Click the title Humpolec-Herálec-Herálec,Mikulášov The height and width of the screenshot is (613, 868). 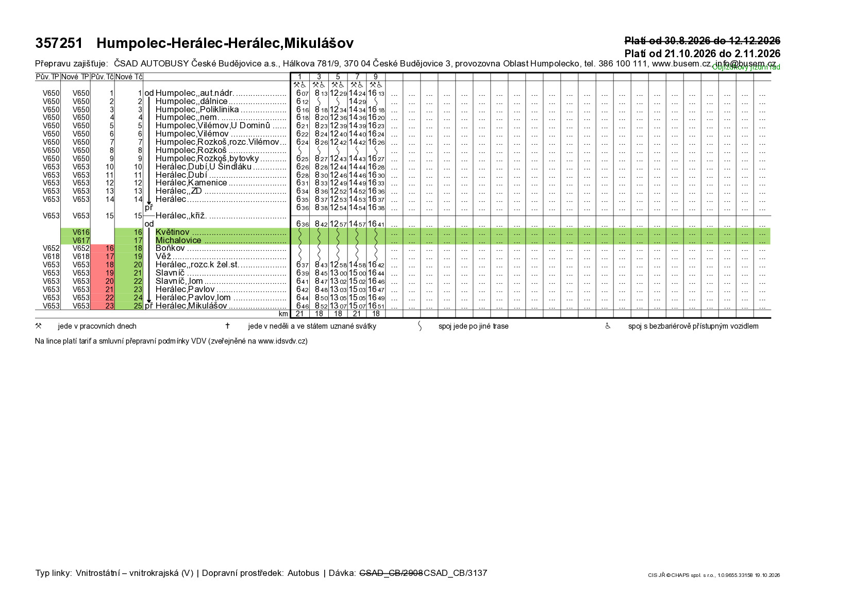tap(225, 43)
